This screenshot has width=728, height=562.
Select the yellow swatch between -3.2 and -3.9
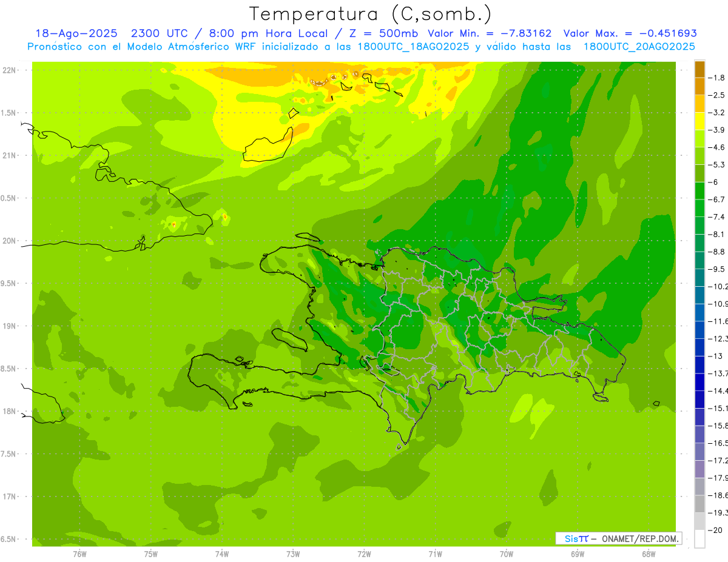tap(699, 121)
